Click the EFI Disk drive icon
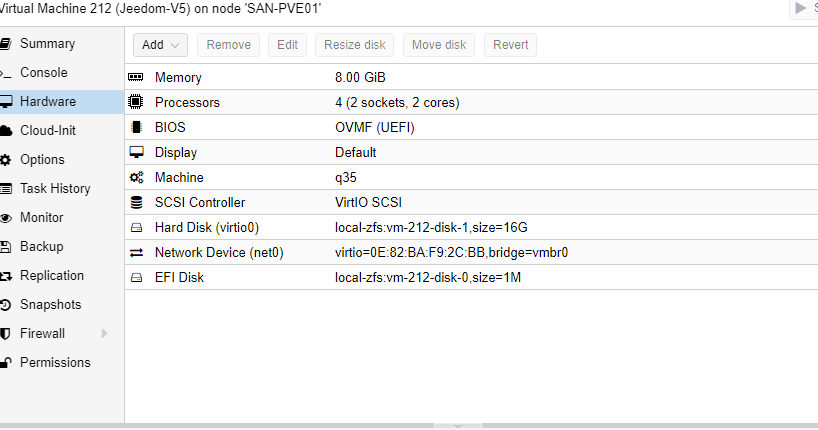This screenshot has height=430, width=818. tap(136, 278)
